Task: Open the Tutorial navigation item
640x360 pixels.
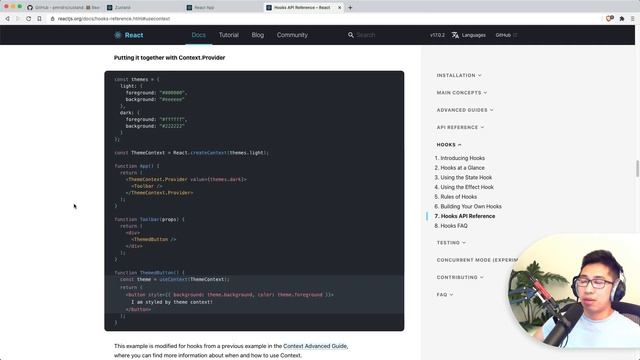Action: coord(229,35)
